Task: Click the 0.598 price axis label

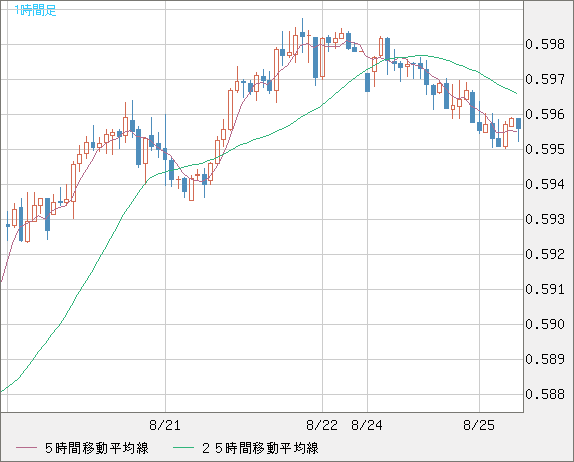Action: pos(545,44)
